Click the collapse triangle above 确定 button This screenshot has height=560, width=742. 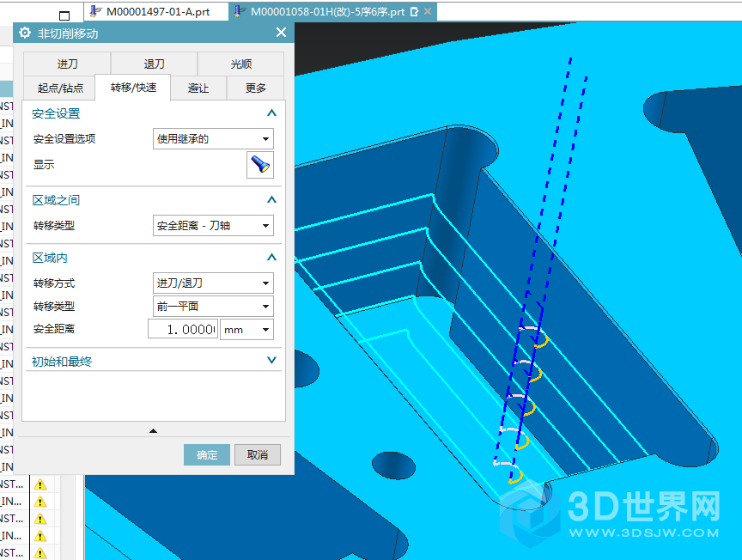pos(153,430)
